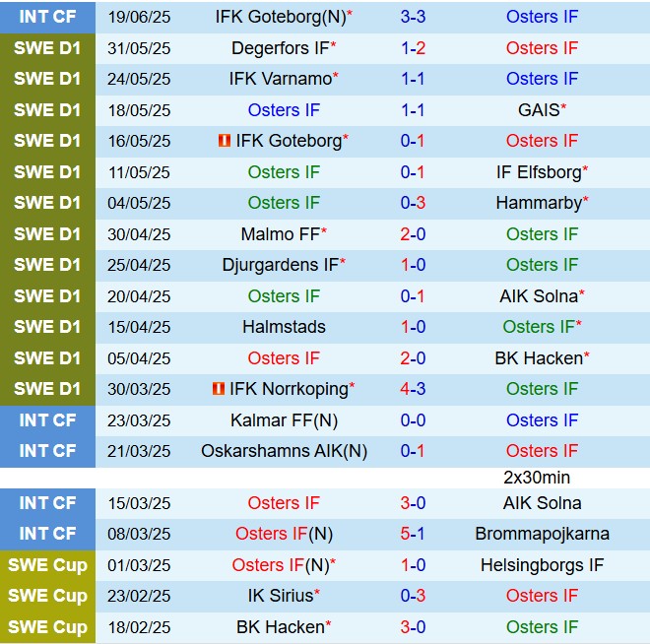
Task: Open the Degerfors IF team page
Action: [280, 48]
